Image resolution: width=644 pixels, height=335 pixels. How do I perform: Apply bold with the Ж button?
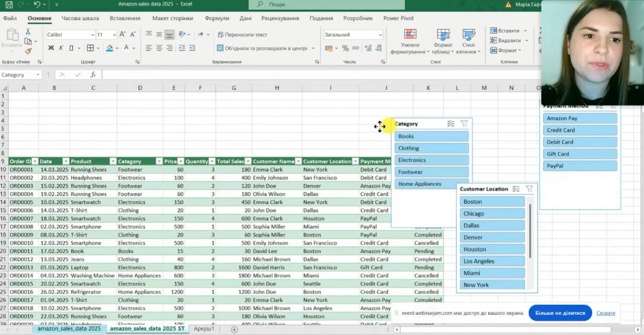pyautogui.click(x=51, y=48)
